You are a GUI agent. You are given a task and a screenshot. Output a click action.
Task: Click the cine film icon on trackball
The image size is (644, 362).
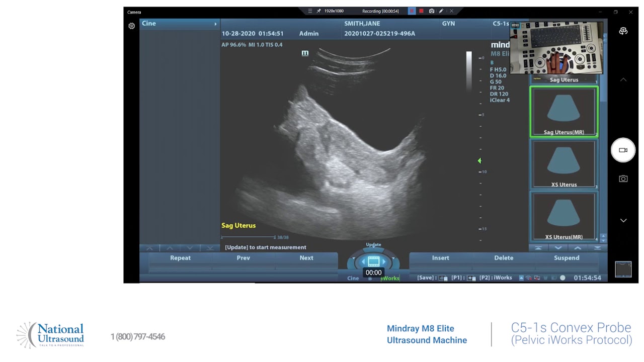pos(373,261)
